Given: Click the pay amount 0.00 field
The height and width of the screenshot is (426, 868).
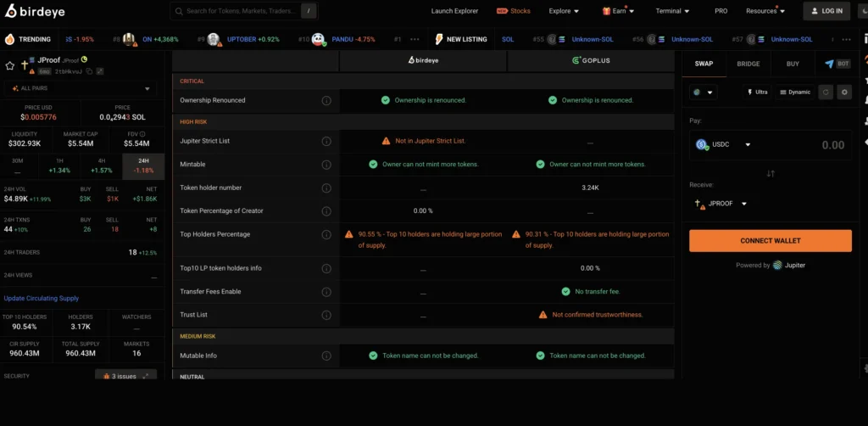Looking at the screenshot, I should tap(832, 145).
